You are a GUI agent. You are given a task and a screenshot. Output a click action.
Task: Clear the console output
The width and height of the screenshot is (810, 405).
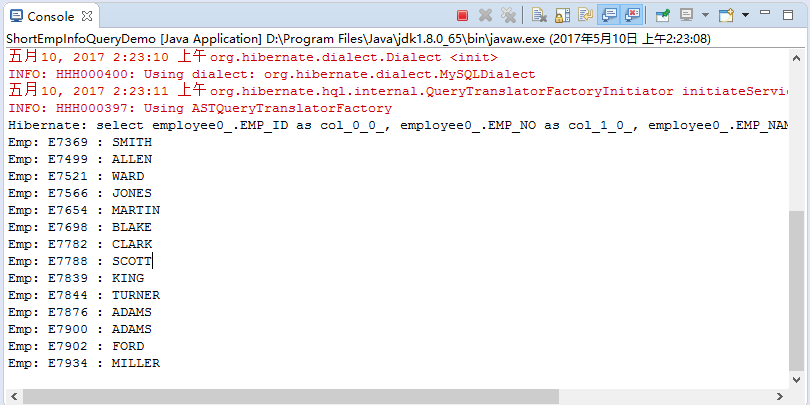pos(539,15)
